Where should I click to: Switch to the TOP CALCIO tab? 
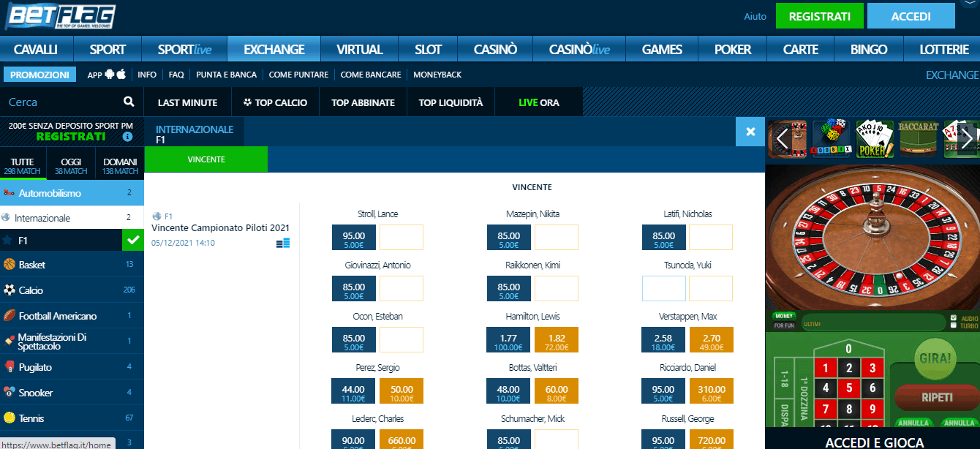pos(275,102)
